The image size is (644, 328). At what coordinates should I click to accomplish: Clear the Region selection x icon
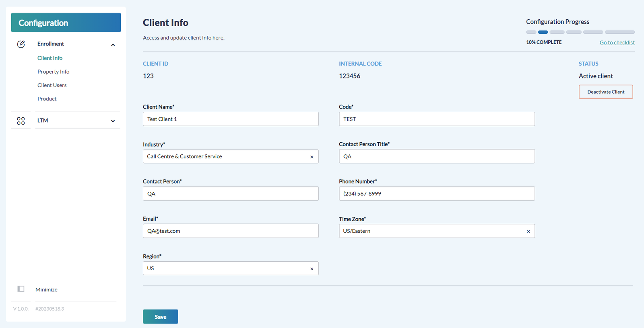(x=312, y=269)
